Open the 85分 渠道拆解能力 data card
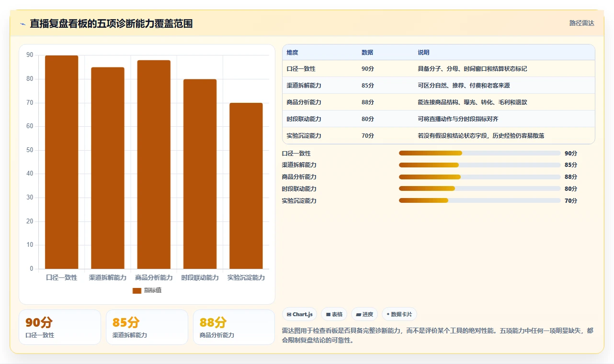Image resolution: width=614 pixels, height=364 pixels. 147,327
